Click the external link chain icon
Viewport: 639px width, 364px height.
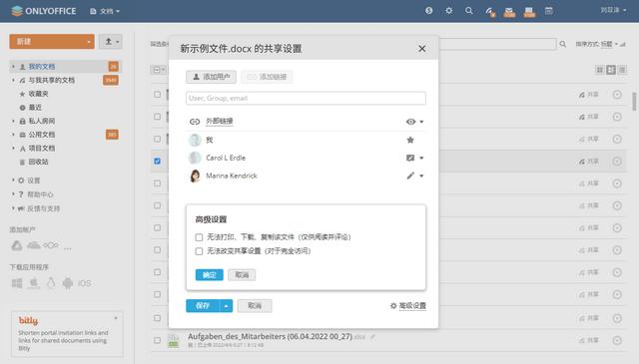click(x=195, y=122)
